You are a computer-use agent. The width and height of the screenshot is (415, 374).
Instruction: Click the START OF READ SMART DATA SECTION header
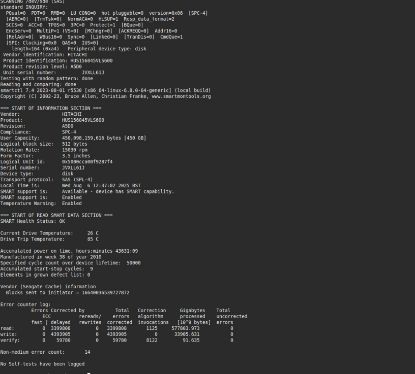[56, 215]
